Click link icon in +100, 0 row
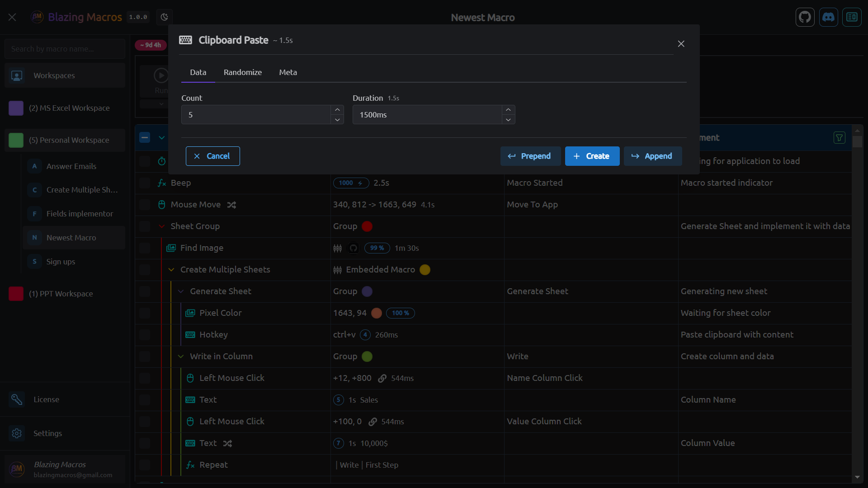The image size is (868, 488). tap(373, 422)
